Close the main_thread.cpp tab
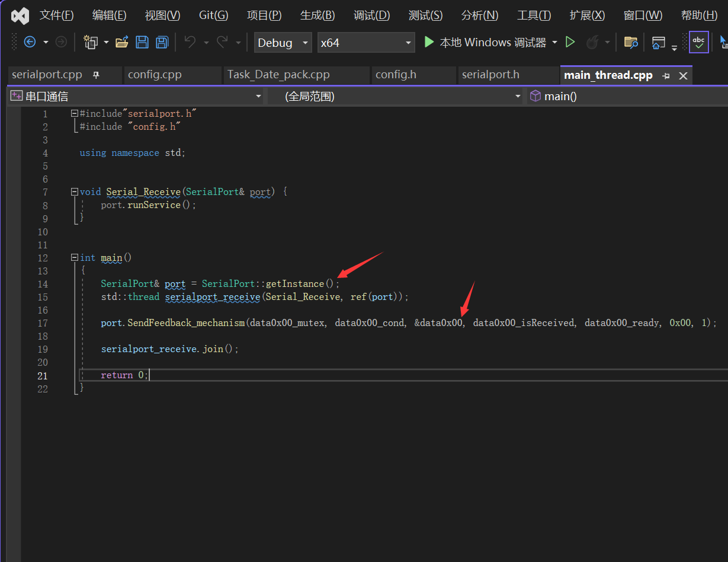 [683, 76]
